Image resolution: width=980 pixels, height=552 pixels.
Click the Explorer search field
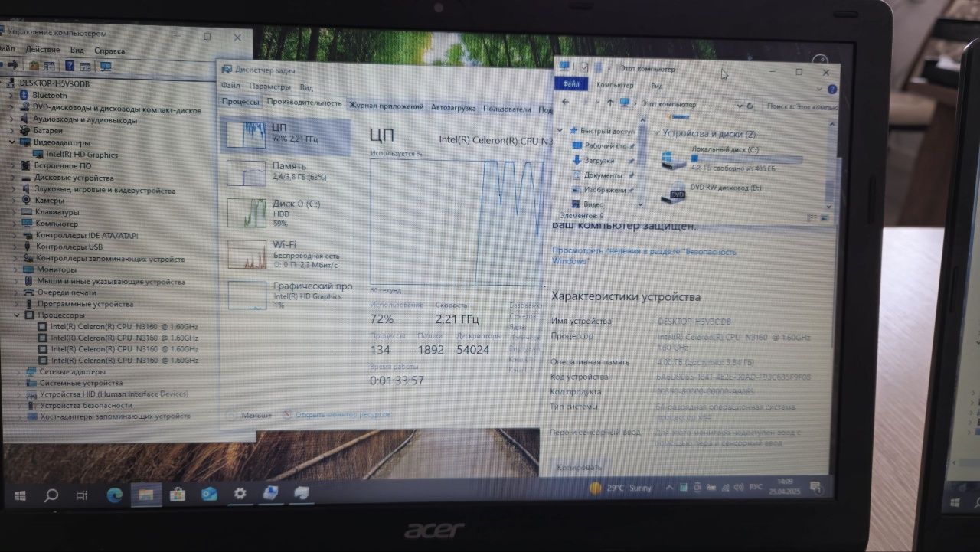pyautogui.click(x=800, y=106)
